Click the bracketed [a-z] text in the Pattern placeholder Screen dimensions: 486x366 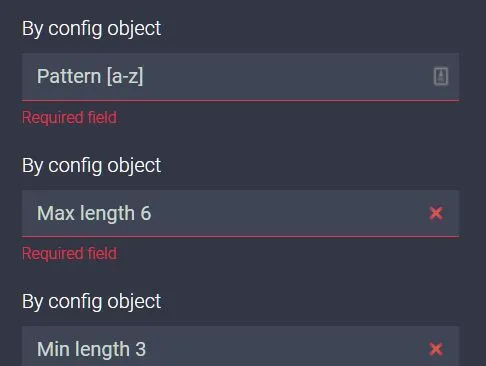(125, 77)
